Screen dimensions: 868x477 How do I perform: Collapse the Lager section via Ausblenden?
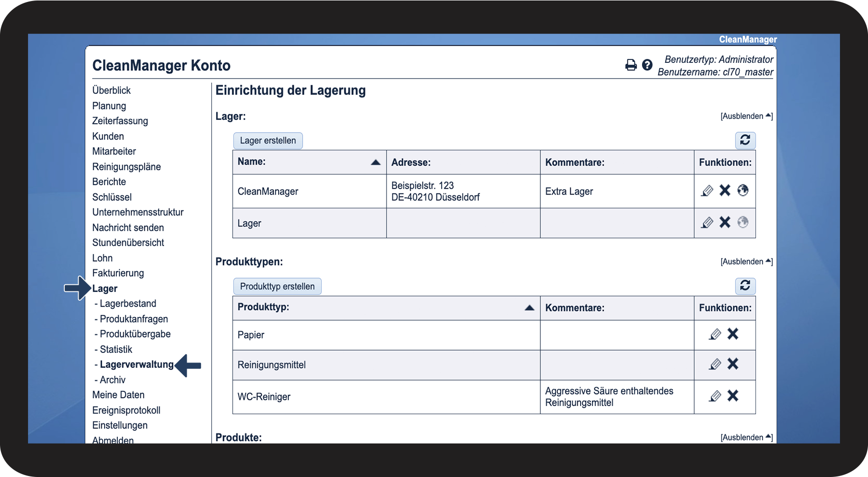746,116
